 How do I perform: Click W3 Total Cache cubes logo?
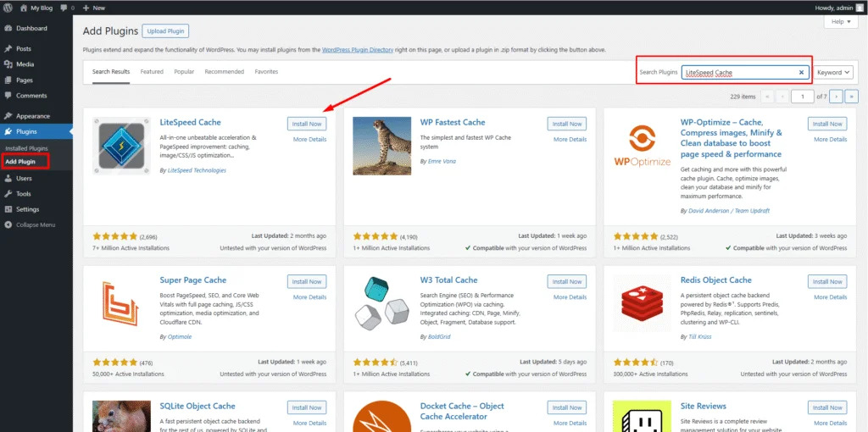(x=382, y=303)
